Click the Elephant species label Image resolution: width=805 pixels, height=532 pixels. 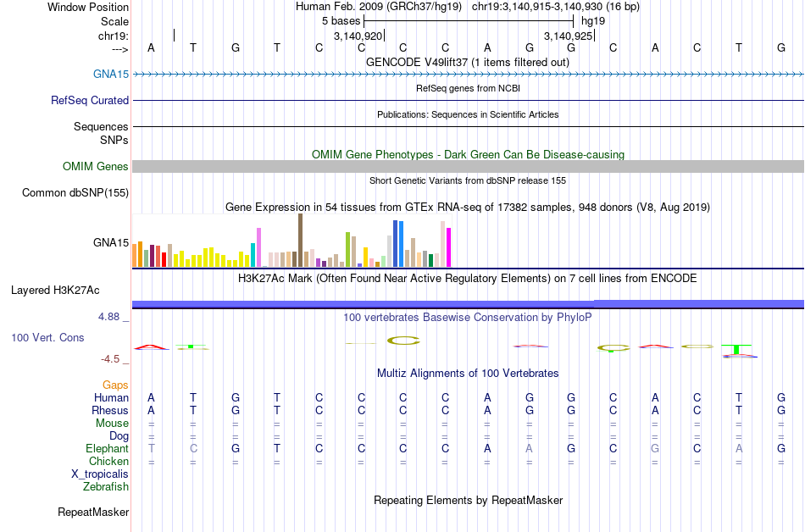pos(108,448)
